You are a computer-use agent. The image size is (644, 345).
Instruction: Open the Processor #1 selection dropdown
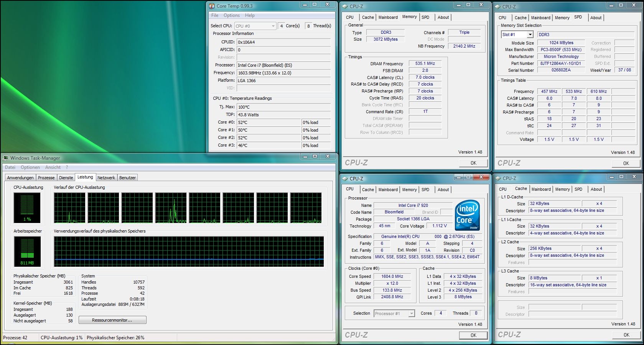click(394, 314)
